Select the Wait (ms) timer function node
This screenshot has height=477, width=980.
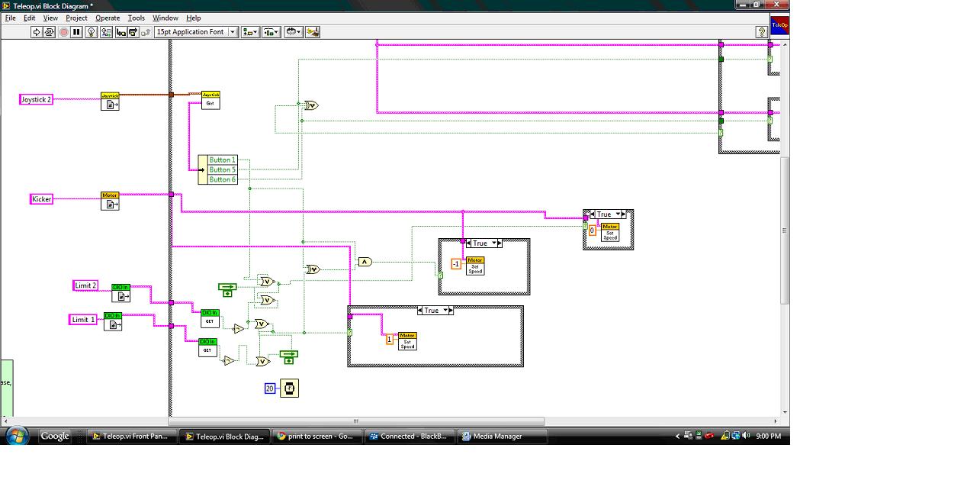tap(289, 388)
